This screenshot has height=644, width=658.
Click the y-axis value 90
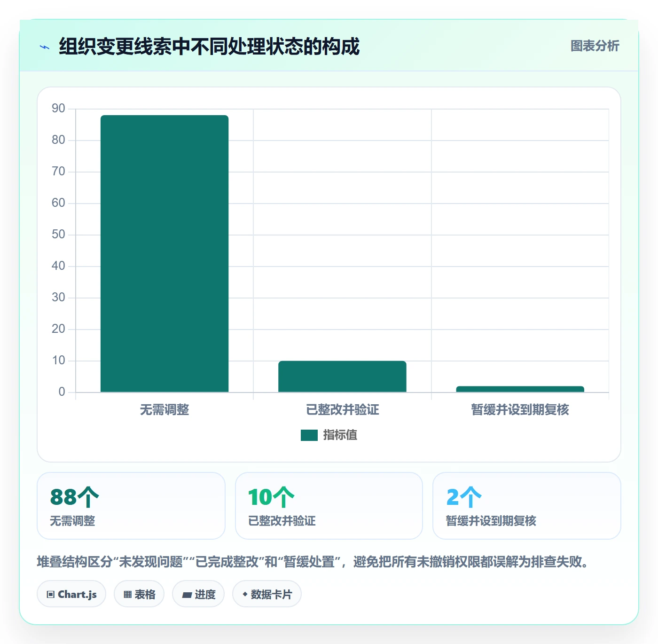58,109
